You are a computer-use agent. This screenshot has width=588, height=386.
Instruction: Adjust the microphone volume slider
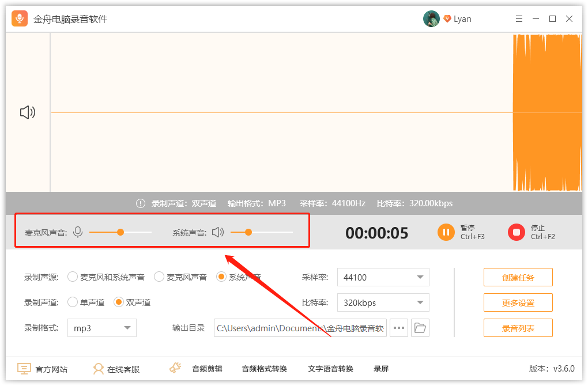pyautogui.click(x=120, y=232)
